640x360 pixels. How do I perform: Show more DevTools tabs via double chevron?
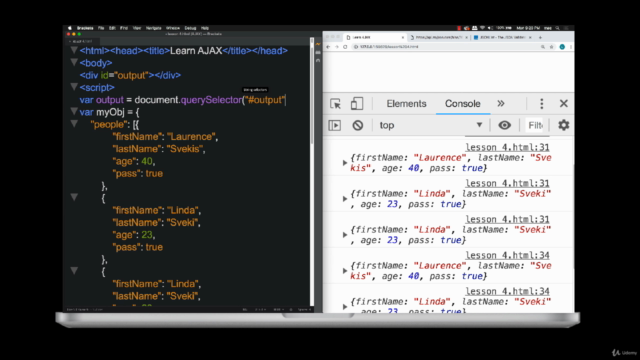[501, 104]
